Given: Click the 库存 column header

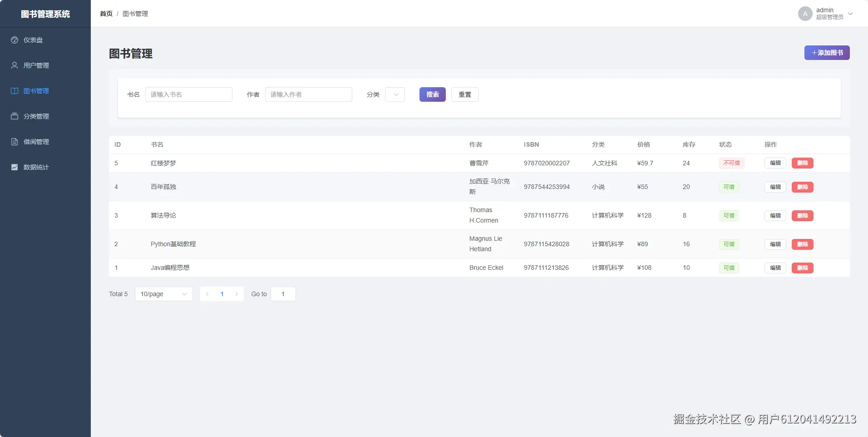Looking at the screenshot, I should 689,144.
